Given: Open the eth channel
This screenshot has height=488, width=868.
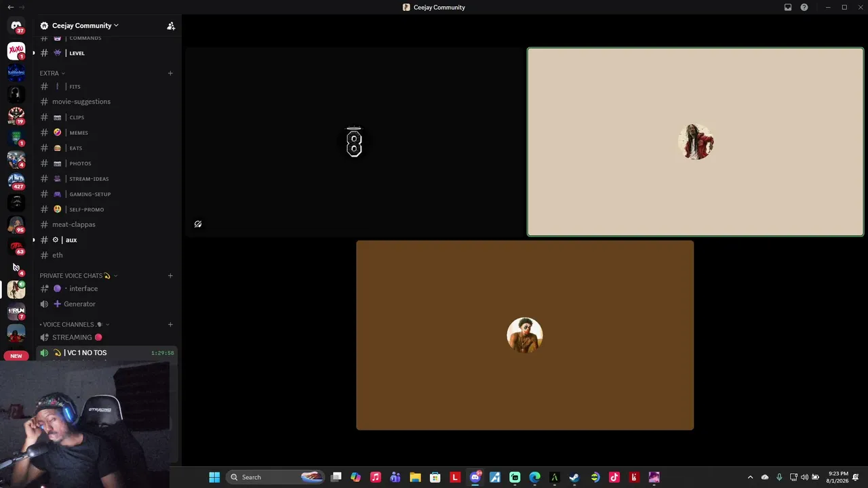Looking at the screenshot, I should pyautogui.click(x=106, y=256).
